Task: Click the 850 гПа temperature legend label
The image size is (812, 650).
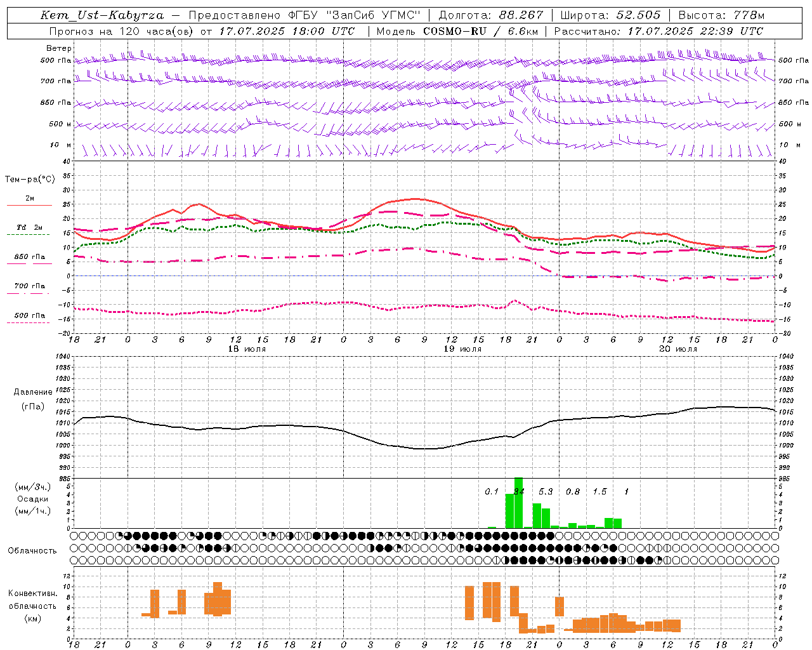Action: click(x=30, y=257)
